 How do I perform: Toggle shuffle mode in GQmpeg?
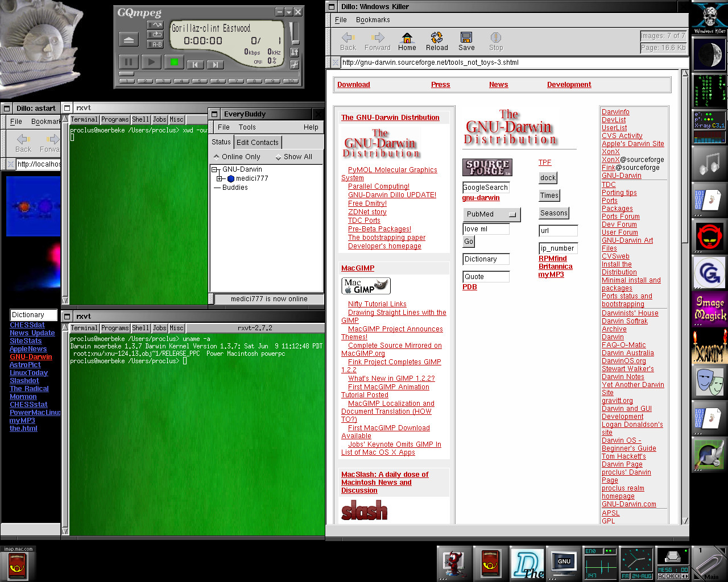(155, 25)
